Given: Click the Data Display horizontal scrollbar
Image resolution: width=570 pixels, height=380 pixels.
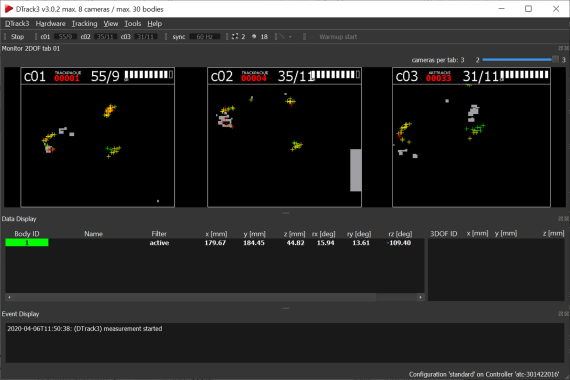Looking at the screenshot, I should click(214, 297).
